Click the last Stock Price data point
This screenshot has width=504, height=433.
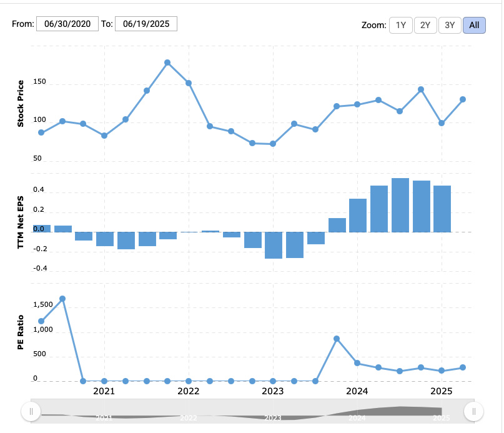tap(463, 99)
